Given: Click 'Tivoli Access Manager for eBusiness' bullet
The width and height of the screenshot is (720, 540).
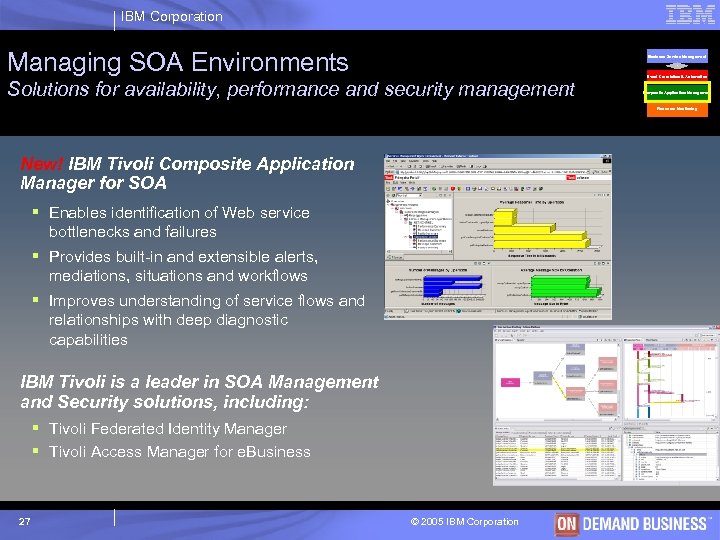Looking at the screenshot, I should coord(180,452).
